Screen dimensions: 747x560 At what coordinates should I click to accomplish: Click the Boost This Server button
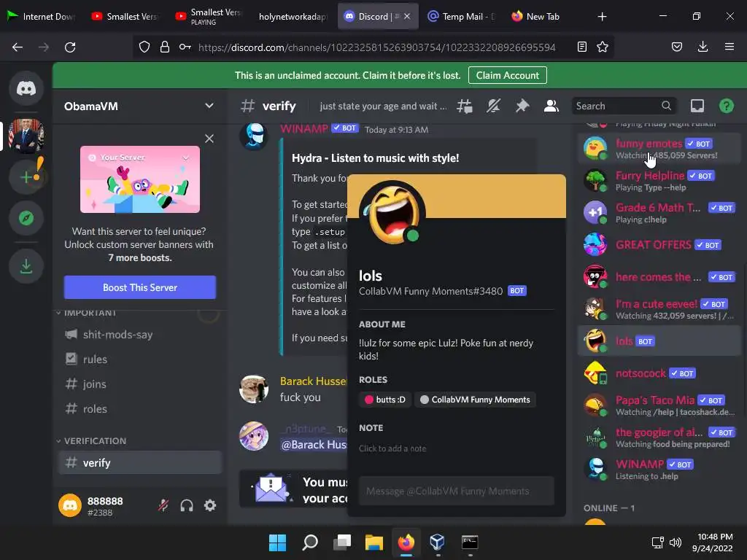(x=140, y=287)
